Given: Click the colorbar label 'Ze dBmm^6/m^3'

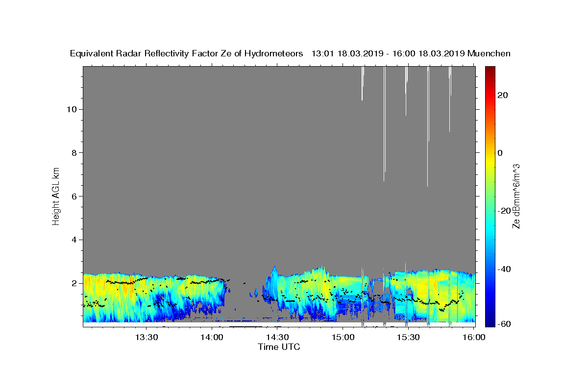Looking at the screenshot, I should [x=516, y=196].
